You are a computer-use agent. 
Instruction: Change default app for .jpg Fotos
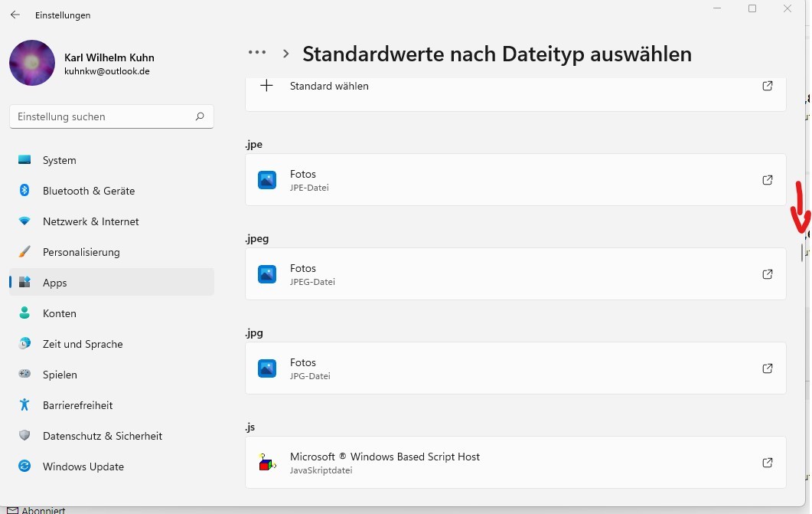516,368
